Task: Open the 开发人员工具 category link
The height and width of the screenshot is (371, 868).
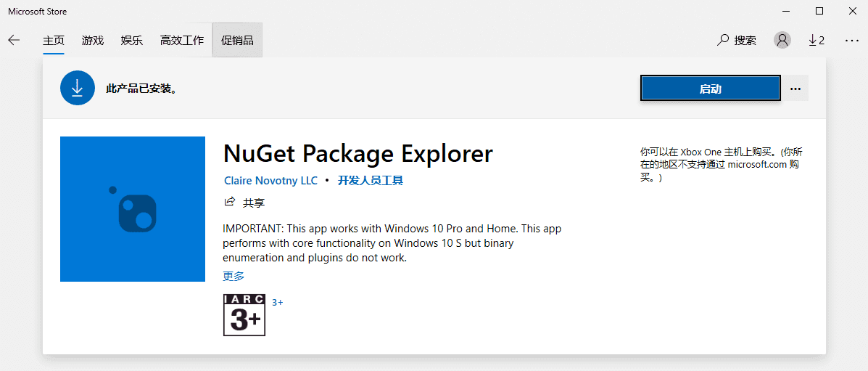Action: tap(370, 180)
